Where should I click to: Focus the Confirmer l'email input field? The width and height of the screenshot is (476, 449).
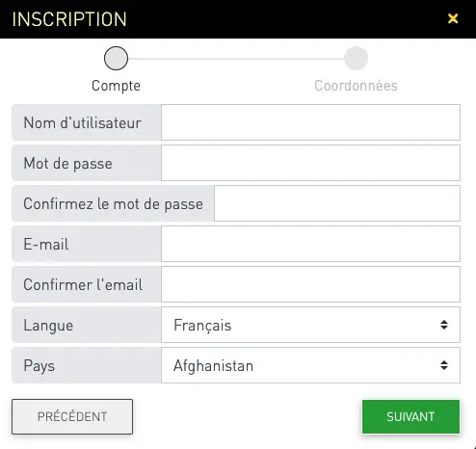pyautogui.click(x=310, y=284)
